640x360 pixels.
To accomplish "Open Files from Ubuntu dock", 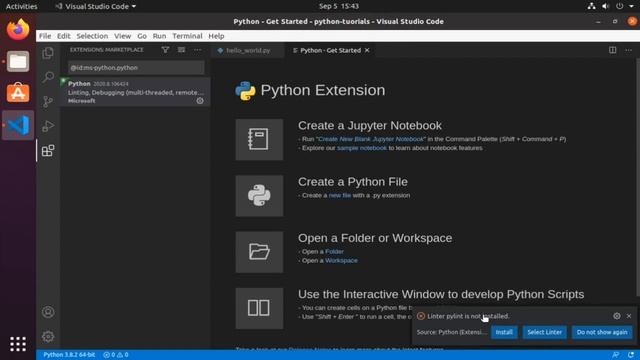I will point(18,62).
